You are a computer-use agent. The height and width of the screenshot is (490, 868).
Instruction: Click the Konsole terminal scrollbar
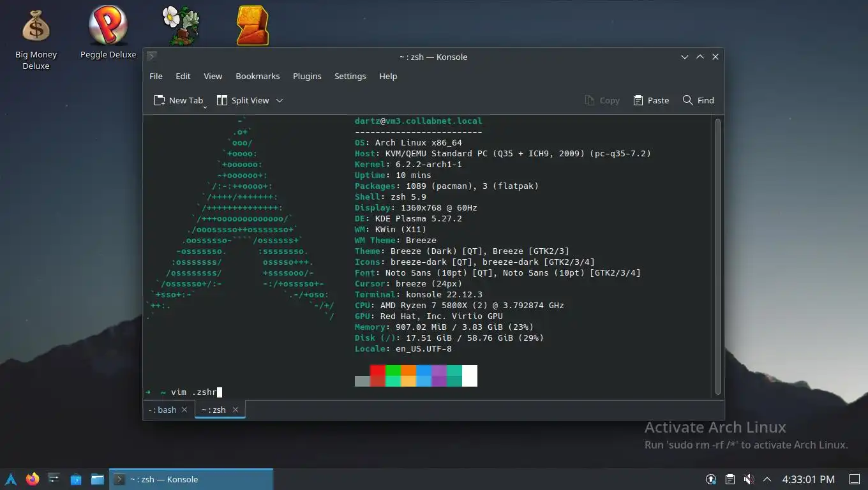point(717,256)
